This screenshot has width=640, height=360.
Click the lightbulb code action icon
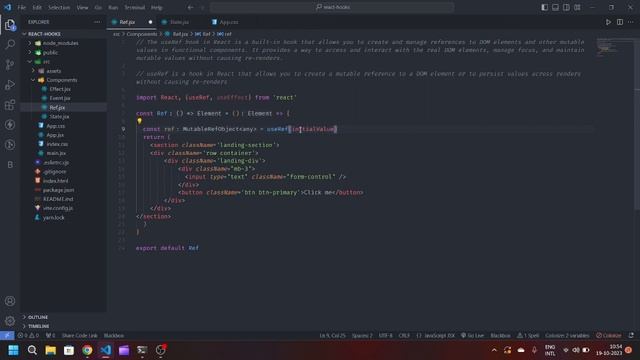[x=140, y=121]
